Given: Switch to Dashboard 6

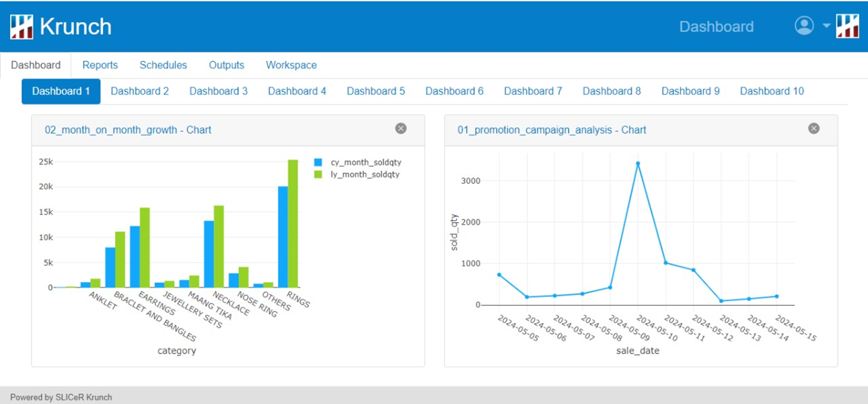Looking at the screenshot, I should click(455, 92).
